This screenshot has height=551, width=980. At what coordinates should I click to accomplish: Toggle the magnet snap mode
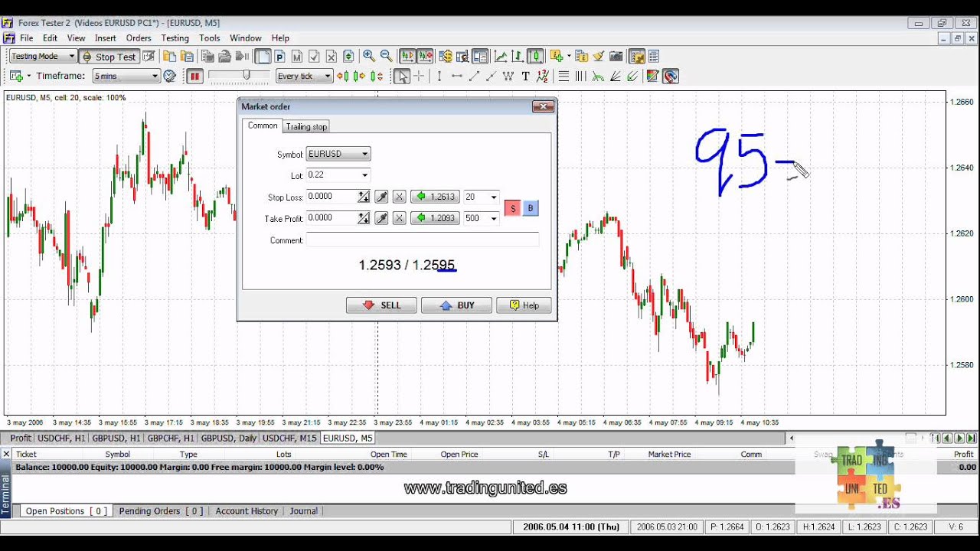pyautogui.click(x=671, y=76)
